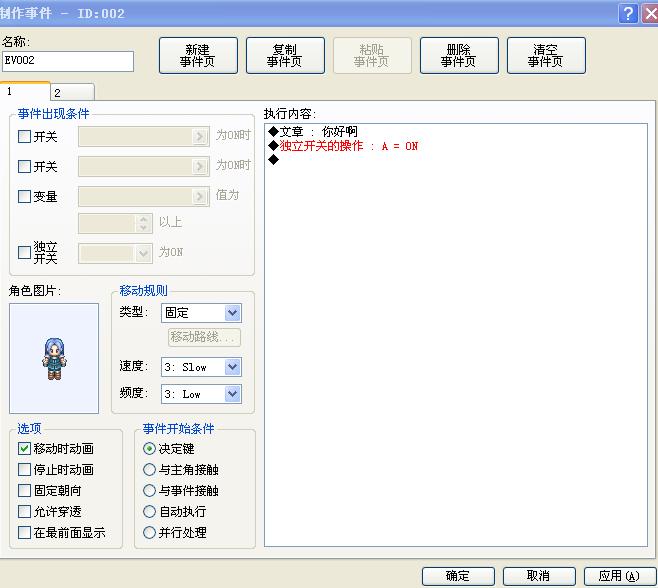Select the 与主角接触 trigger option
Screen dimensions: 658x588
(149, 470)
